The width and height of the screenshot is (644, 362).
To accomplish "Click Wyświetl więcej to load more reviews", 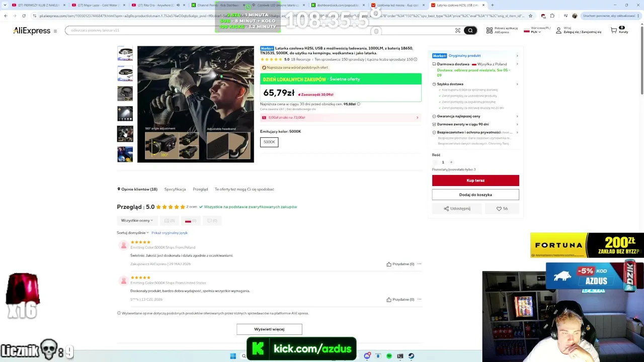I will 269,329.
